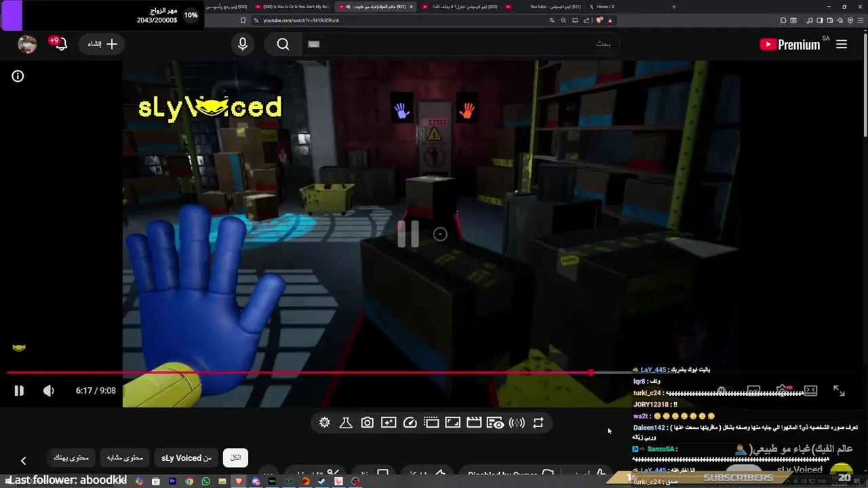Toggle the fit-to-window resize icon
868x488 pixels.
click(x=452, y=422)
